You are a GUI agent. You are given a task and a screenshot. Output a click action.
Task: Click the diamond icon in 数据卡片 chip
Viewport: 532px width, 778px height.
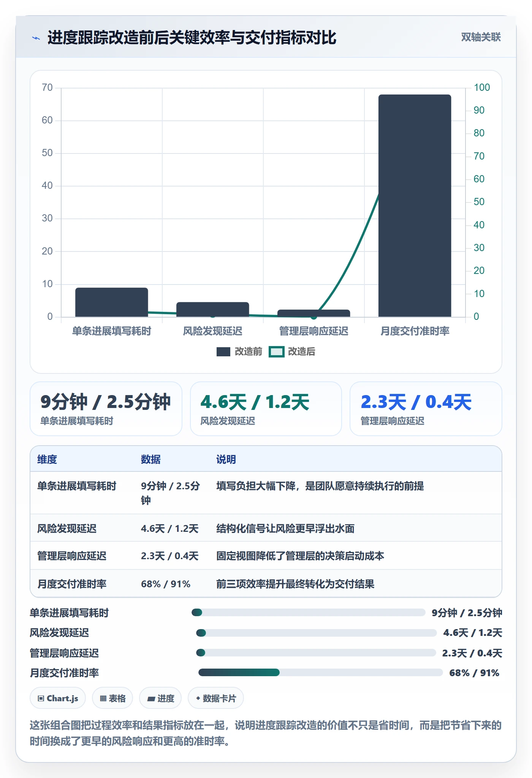(x=198, y=698)
